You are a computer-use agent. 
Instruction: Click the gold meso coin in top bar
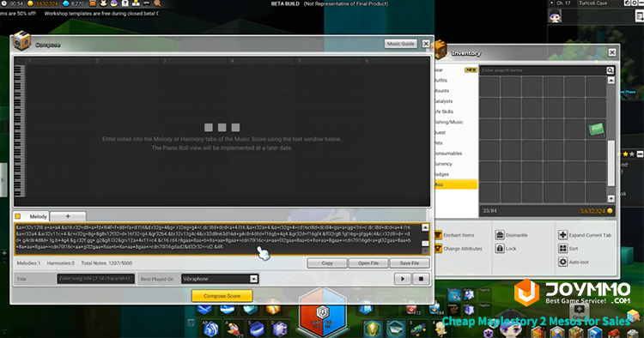click(x=30, y=3)
